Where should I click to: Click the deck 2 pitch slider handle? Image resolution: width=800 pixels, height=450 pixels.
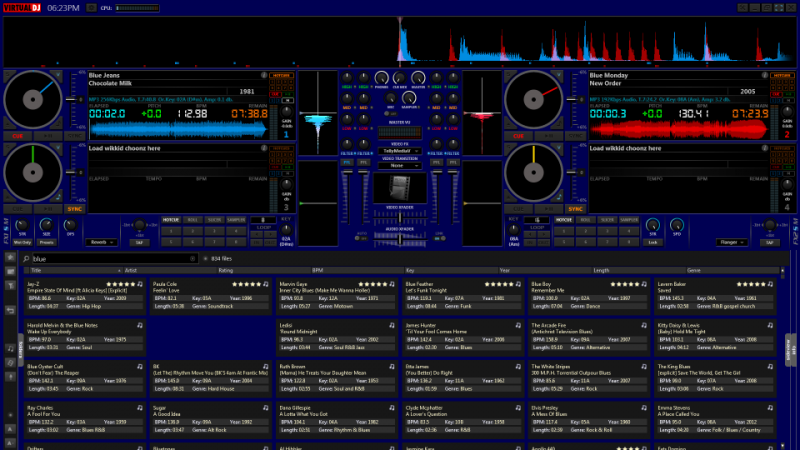click(x=572, y=99)
